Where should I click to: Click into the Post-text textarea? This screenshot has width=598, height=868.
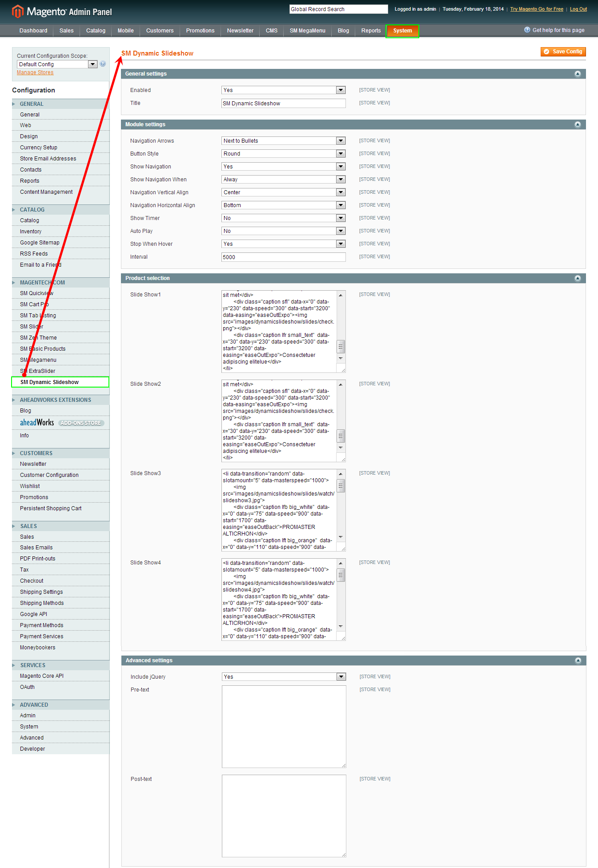click(284, 816)
